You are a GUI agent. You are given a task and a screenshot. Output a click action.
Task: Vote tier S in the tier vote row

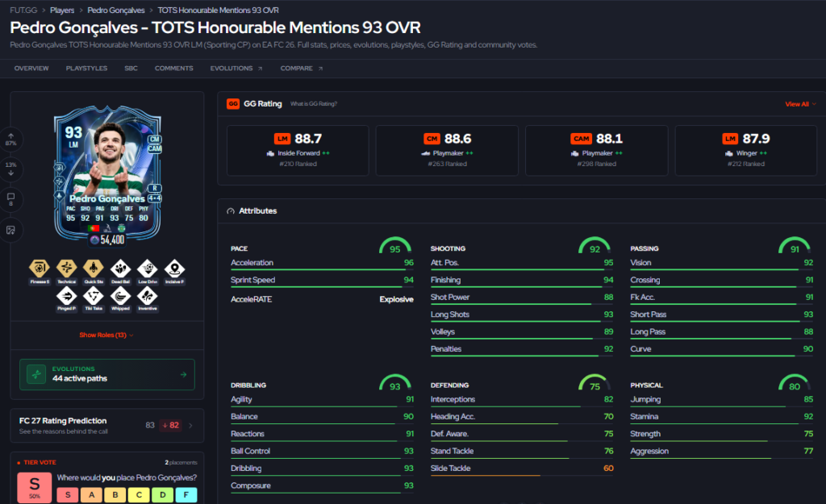coord(68,494)
